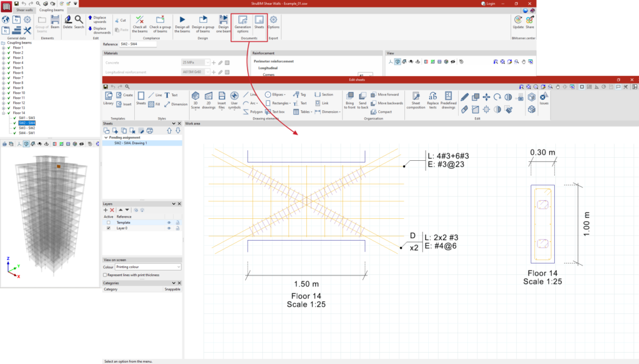The image size is (639, 364).
Task: Open the Printing colour dropdown
Action: [x=148, y=267]
